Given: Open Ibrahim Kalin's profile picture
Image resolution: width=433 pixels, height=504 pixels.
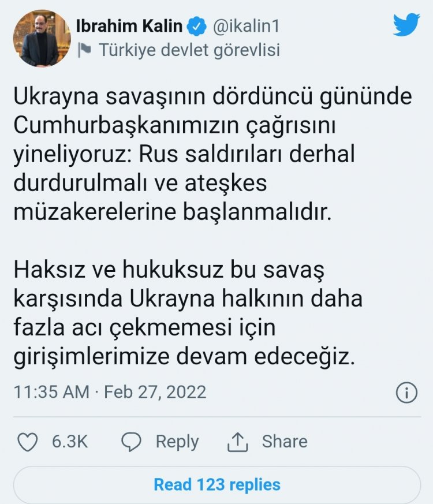Looking at the screenshot, I should 41,38.
